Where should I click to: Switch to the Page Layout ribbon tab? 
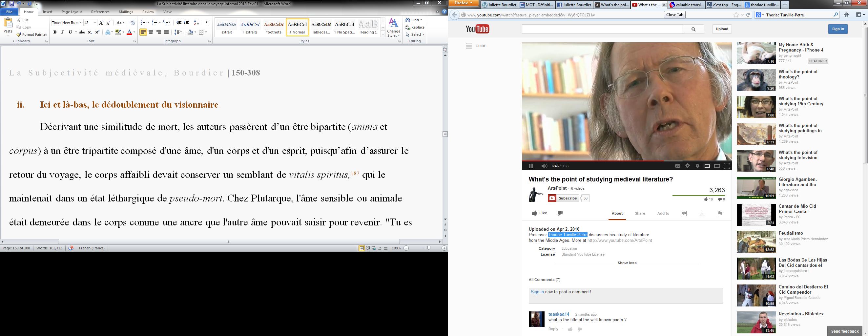(x=72, y=12)
